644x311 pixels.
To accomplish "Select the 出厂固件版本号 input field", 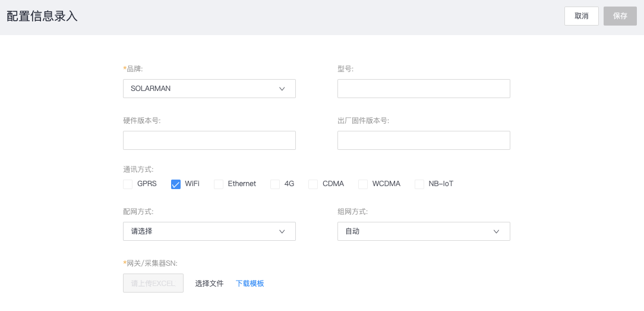I will tap(423, 140).
